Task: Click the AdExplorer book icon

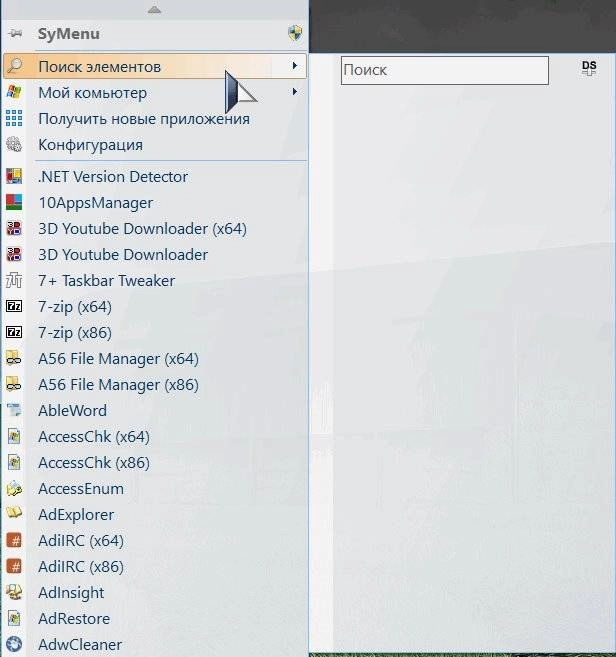Action: click(14, 513)
